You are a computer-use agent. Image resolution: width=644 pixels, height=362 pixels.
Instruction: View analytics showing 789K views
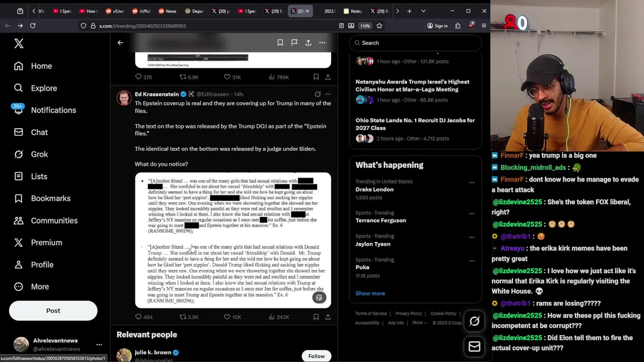pyautogui.click(x=278, y=77)
